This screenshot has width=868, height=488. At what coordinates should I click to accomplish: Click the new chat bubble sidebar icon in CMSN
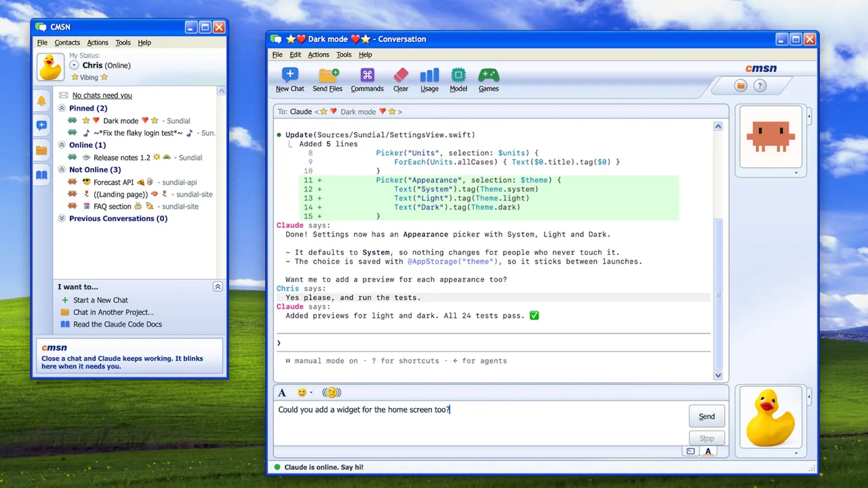pos(42,125)
